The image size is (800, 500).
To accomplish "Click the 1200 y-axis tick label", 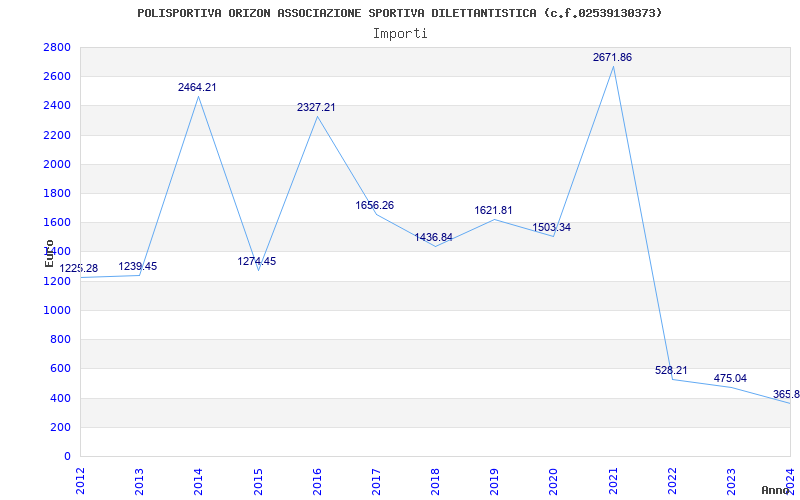I will coord(58,281).
